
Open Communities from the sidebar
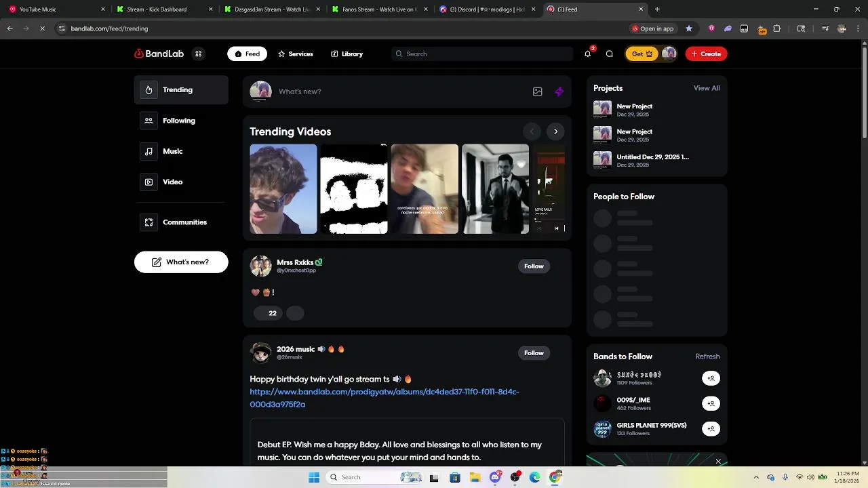click(181, 222)
